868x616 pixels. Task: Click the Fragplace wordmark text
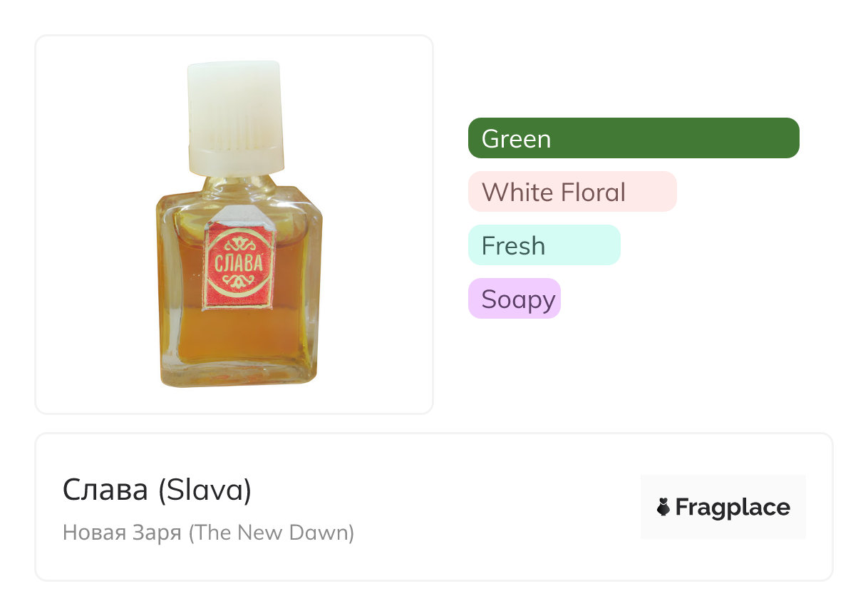(733, 508)
